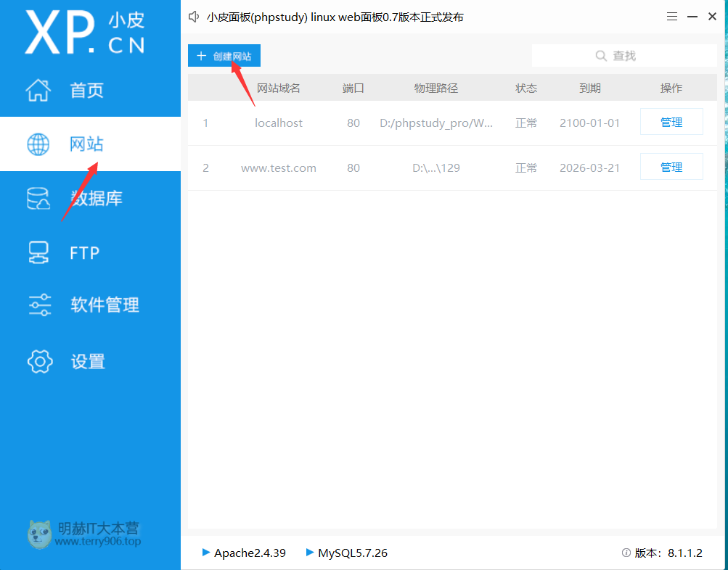The height and width of the screenshot is (570, 728).
Task: Click the 网站域名 column header
Action: pos(279,88)
